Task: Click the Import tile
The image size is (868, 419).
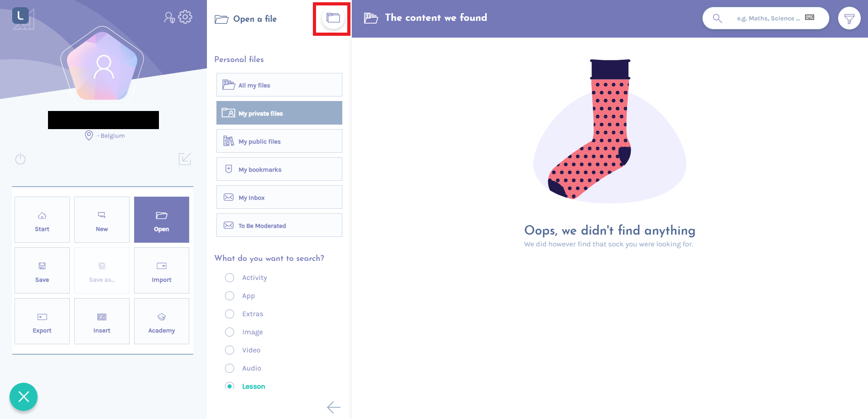Action: coord(162,270)
